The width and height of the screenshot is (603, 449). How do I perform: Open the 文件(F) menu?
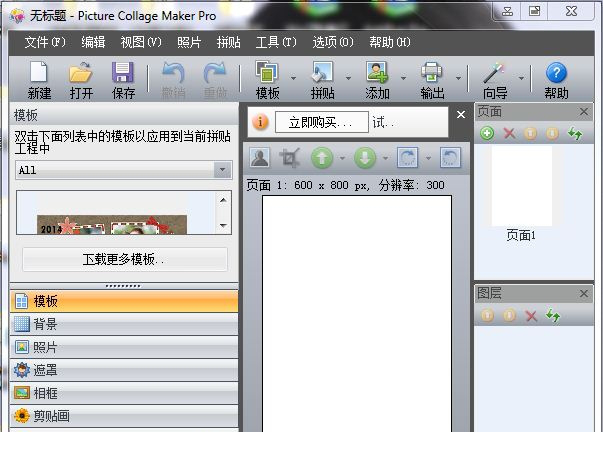[45, 42]
